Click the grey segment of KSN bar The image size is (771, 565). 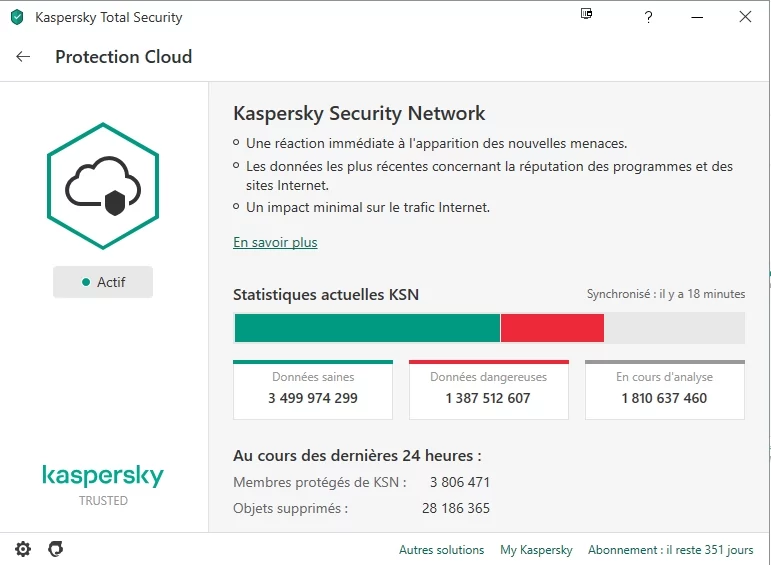point(675,328)
